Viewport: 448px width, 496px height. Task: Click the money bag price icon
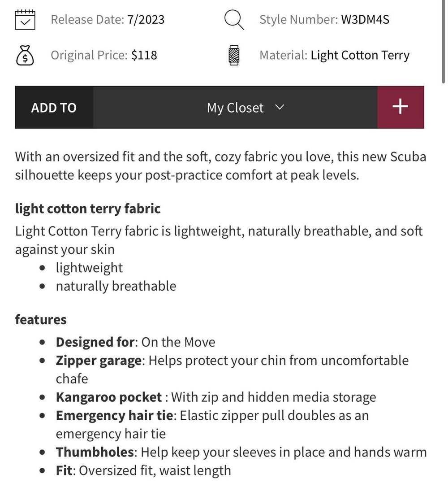coord(25,55)
